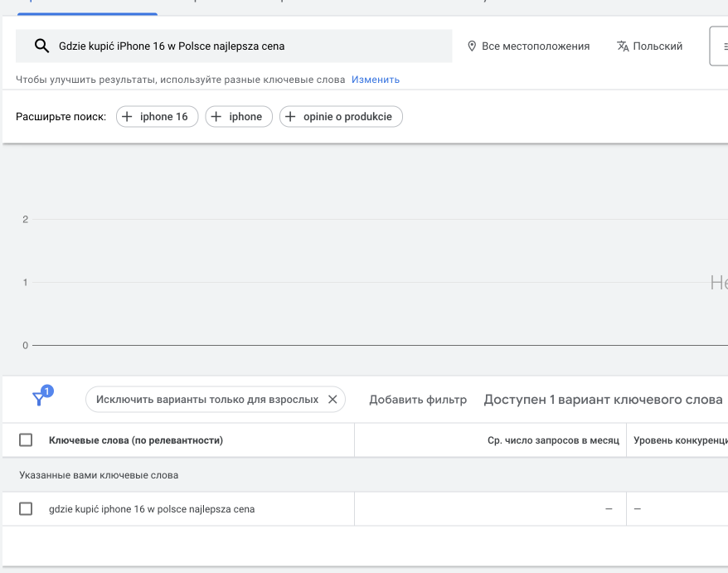Select the 'gdzie kupić iphone 16' keyword text
This screenshot has width=728, height=573.
[152, 509]
